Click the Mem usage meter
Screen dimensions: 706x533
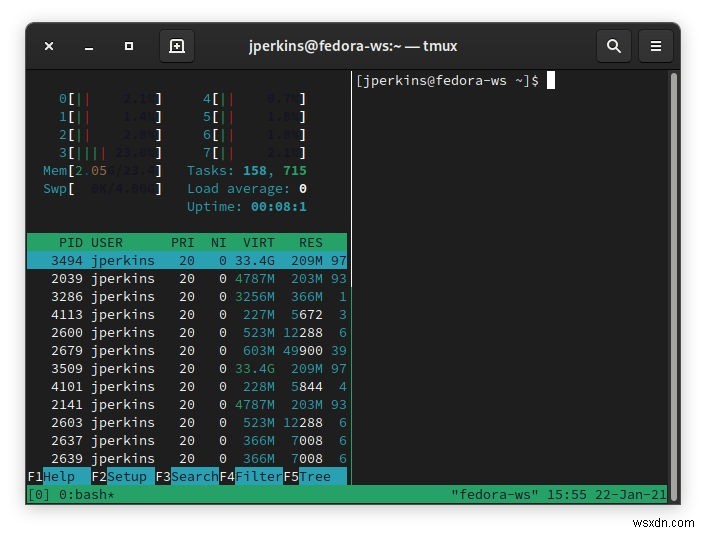point(102,171)
